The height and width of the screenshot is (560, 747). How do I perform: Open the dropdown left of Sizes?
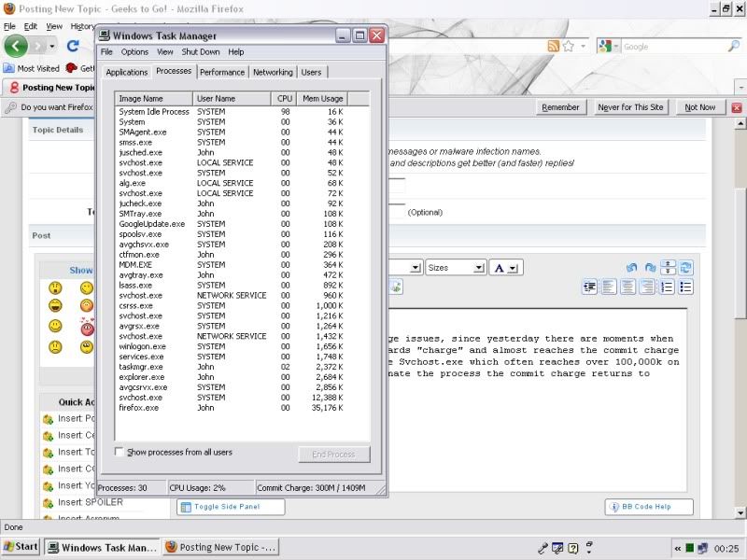click(416, 268)
